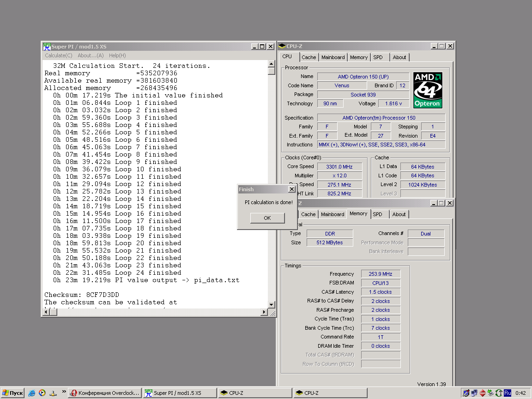The image size is (532, 399).
Task: Click the circular T tray icon
Action: coord(499,393)
